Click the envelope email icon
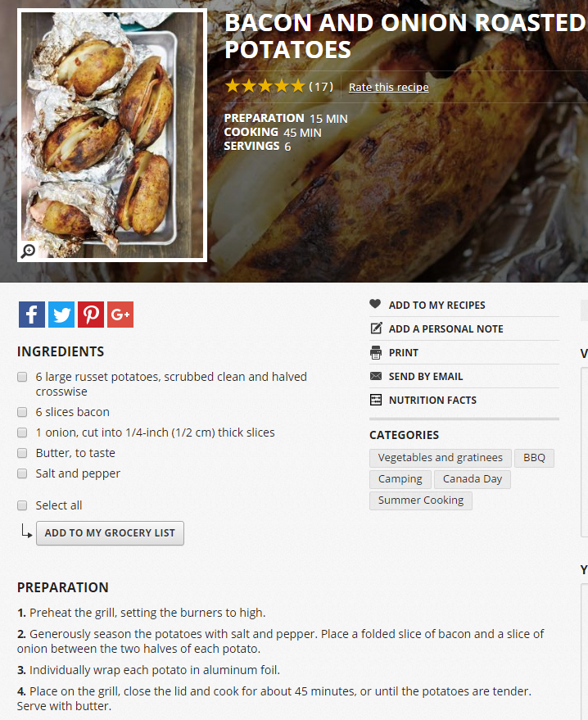This screenshot has height=720, width=588. click(x=375, y=376)
